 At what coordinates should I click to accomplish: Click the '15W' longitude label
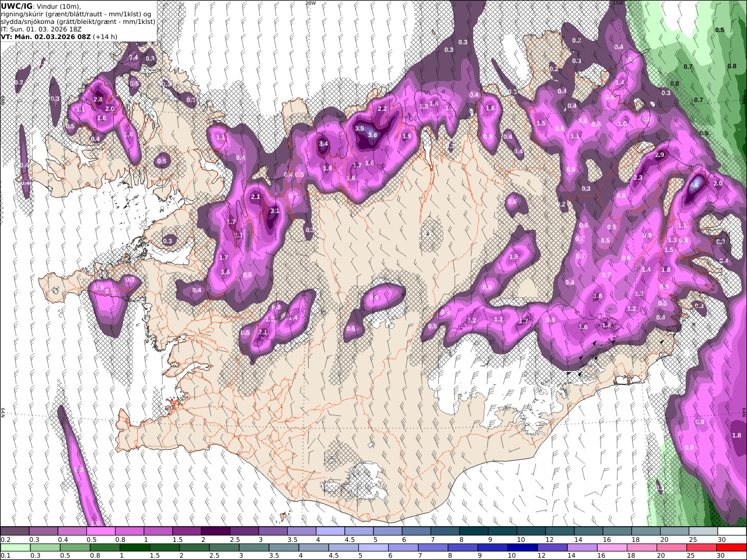[618, 3]
